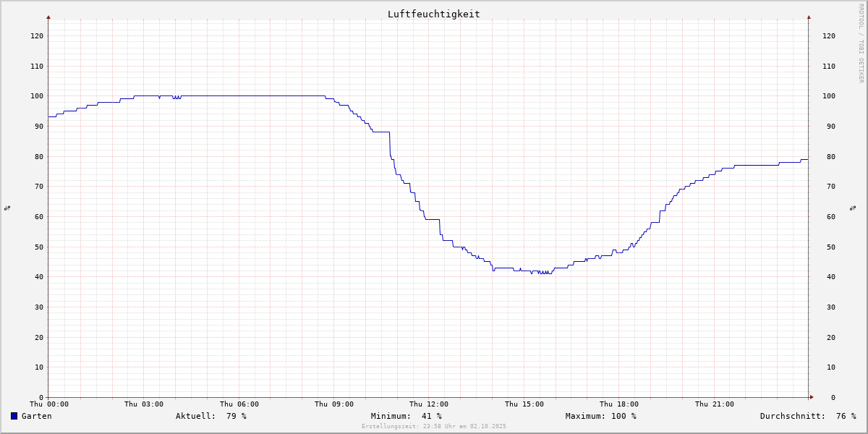Image resolution: width=868 pixels, height=434 pixels.
Task: Click the 40 label on the right axis
Action: pyautogui.click(x=828, y=277)
